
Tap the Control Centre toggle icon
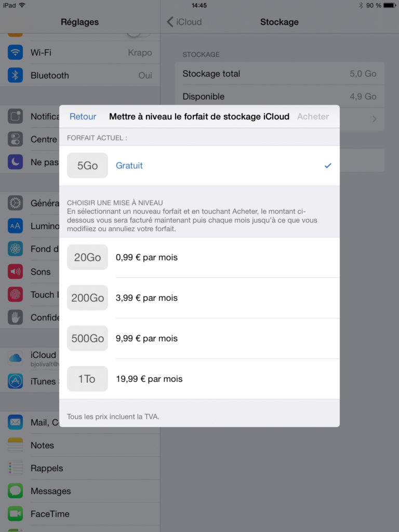15,139
